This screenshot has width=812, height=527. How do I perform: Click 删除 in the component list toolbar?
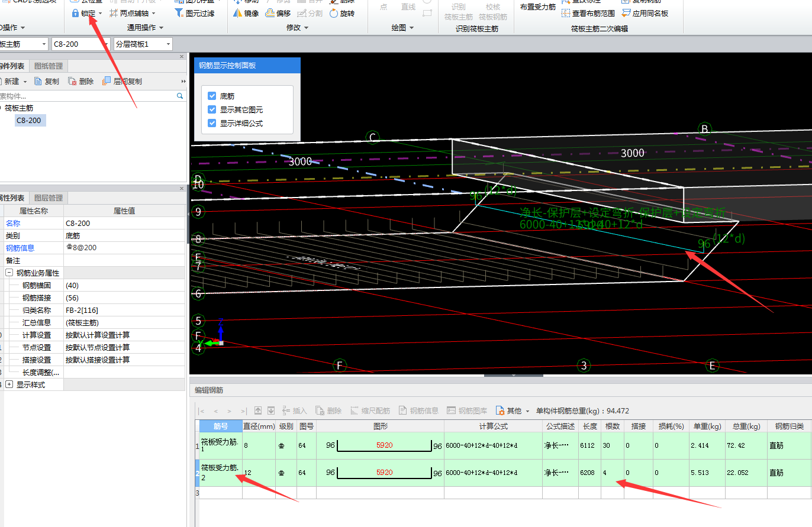[81, 82]
